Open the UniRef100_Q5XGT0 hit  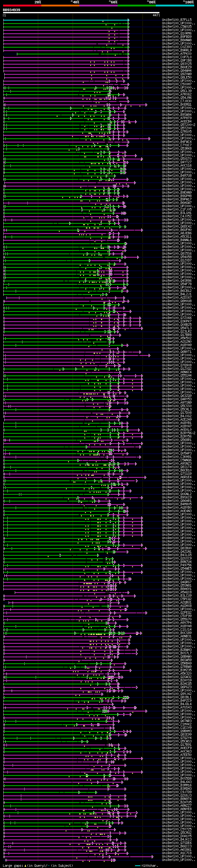coord(177,159)
